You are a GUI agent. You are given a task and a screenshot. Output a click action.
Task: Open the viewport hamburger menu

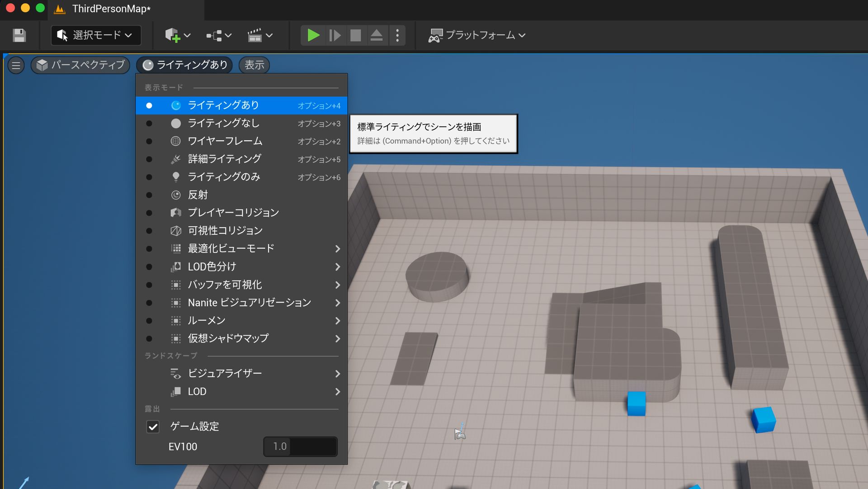click(16, 65)
